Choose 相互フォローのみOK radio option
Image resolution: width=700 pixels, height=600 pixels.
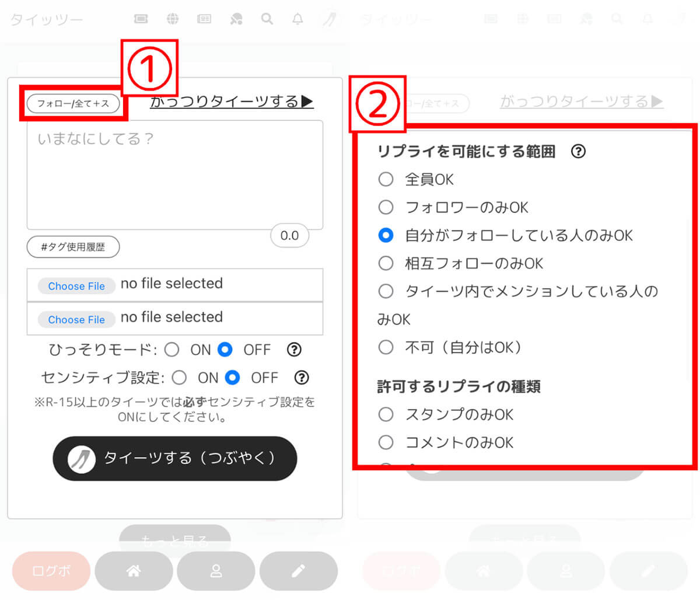point(386,263)
